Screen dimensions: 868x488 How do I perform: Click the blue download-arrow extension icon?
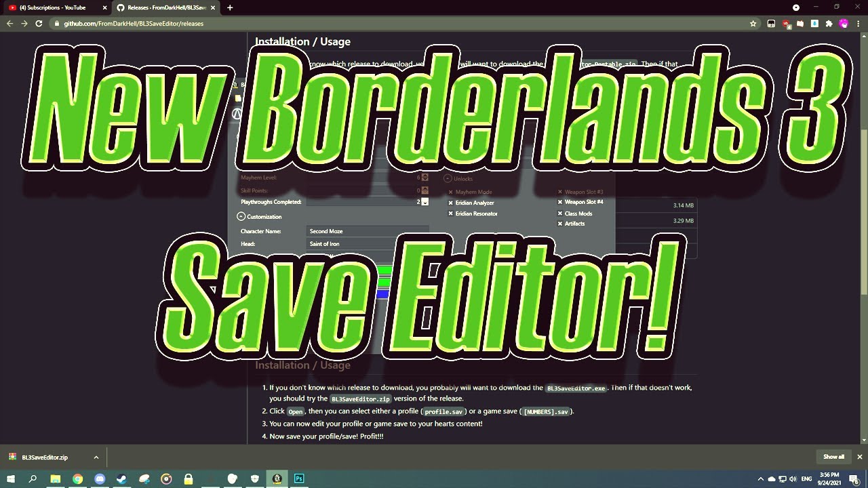click(815, 23)
